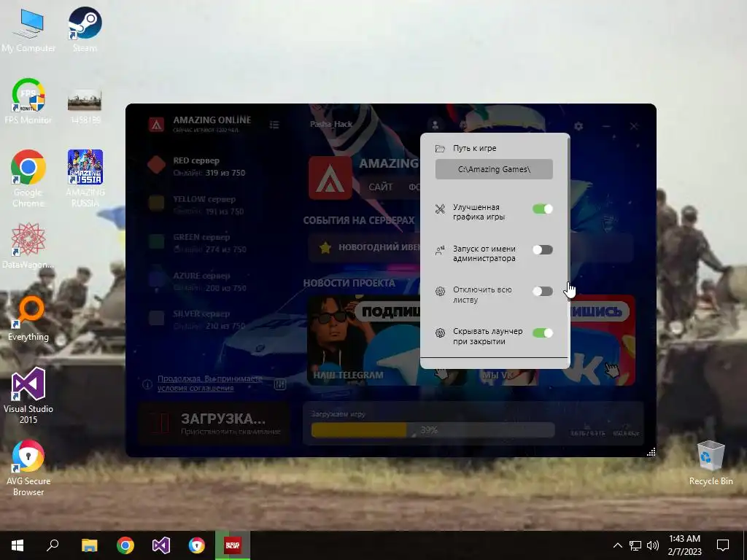Screen dimensions: 747x560
Task: Open the notification center icon
Action: click(723, 545)
